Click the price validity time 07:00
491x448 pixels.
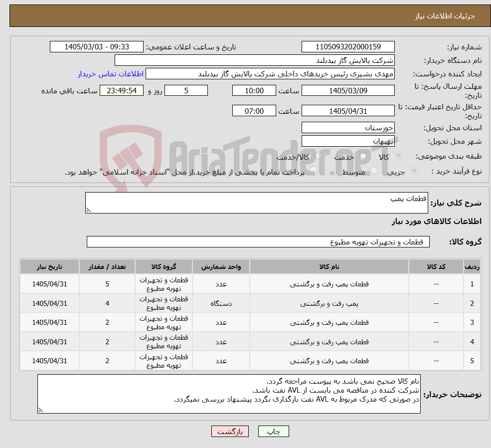click(254, 111)
